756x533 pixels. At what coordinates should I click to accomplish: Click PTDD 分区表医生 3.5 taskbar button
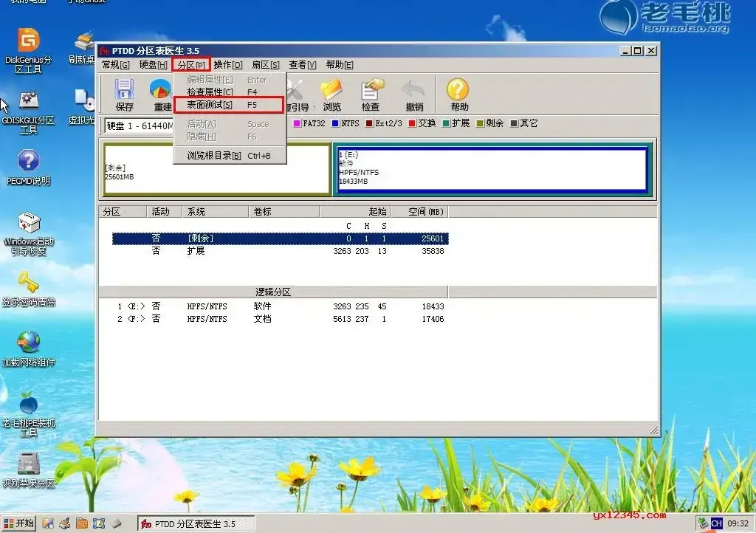[x=196, y=524]
